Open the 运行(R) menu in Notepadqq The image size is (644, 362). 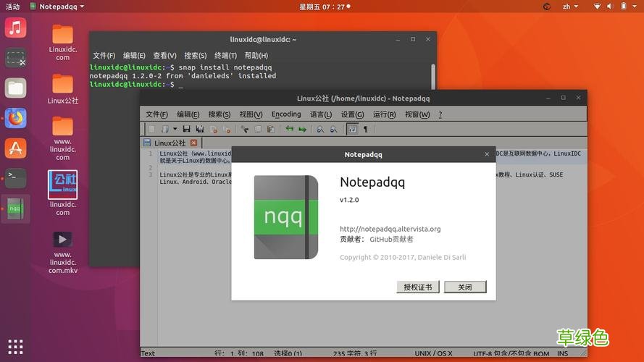click(385, 114)
